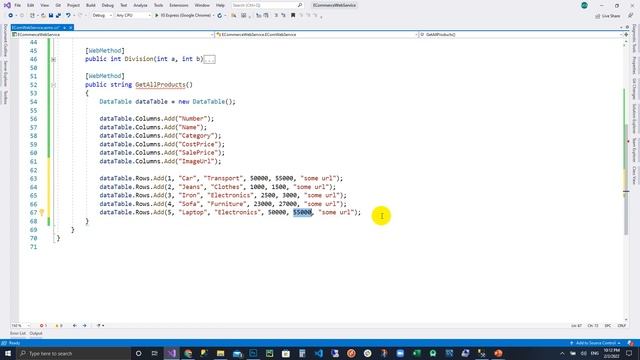Collapse the GetAllProducts method outline
The height and width of the screenshot is (360, 640).
point(53,85)
